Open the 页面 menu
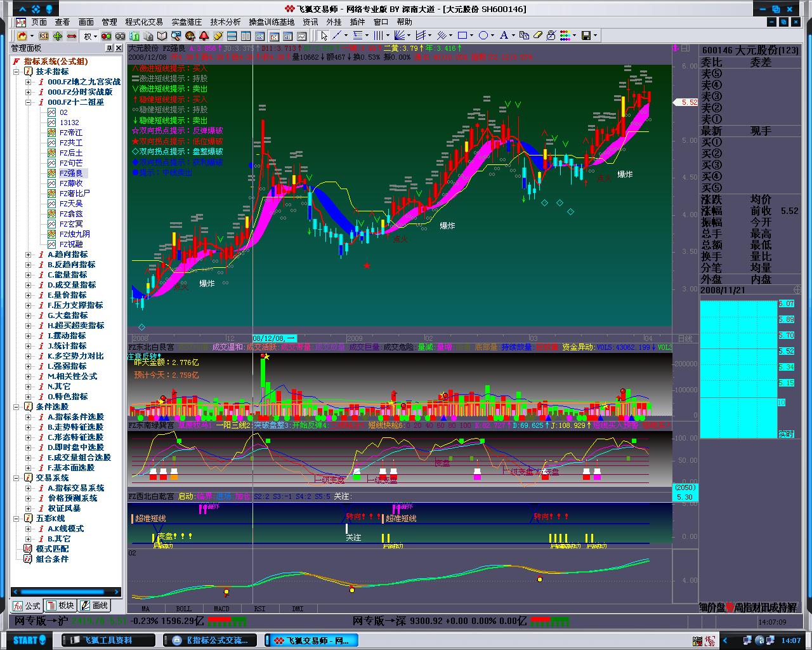Viewport: 812px width, 650px height. point(39,22)
